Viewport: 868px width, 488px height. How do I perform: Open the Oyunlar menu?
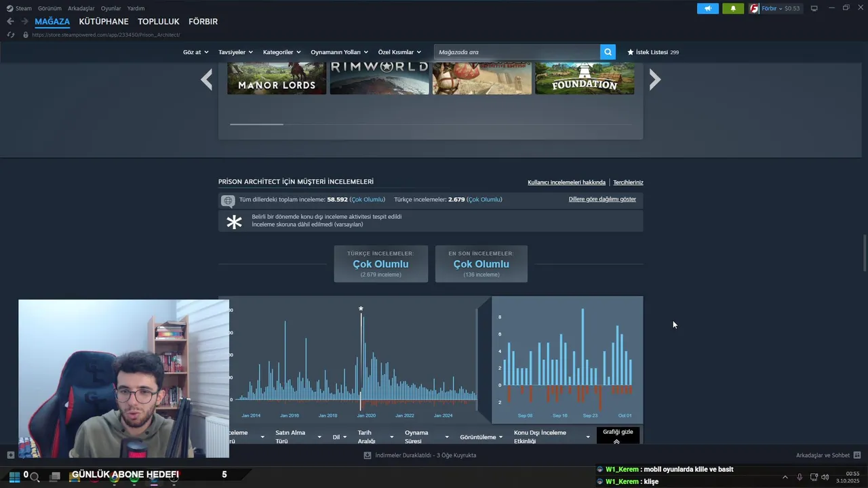tap(111, 8)
